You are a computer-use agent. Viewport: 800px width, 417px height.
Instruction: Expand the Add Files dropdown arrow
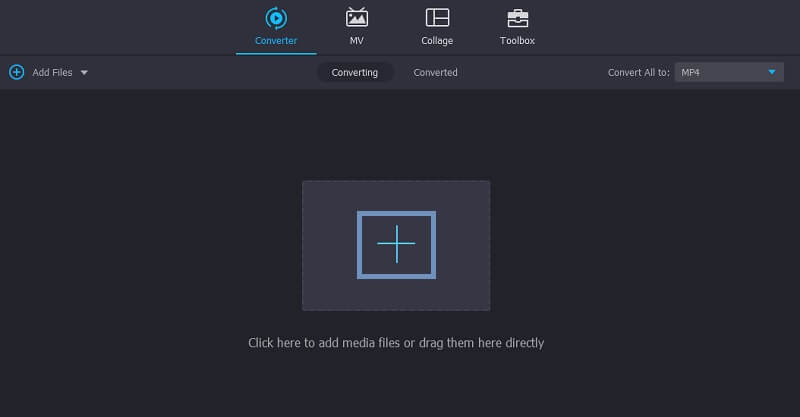tap(84, 73)
